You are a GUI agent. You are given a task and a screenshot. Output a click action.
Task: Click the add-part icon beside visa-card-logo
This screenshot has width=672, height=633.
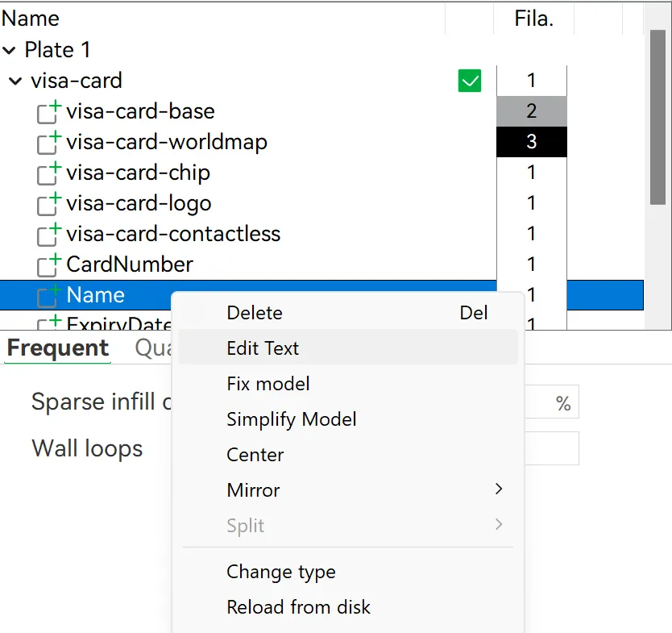point(48,203)
